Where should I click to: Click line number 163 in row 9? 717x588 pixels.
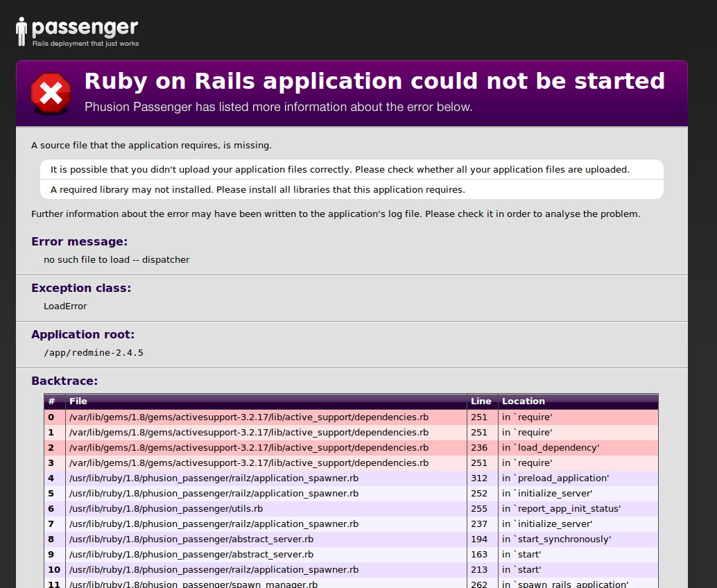tap(479, 555)
